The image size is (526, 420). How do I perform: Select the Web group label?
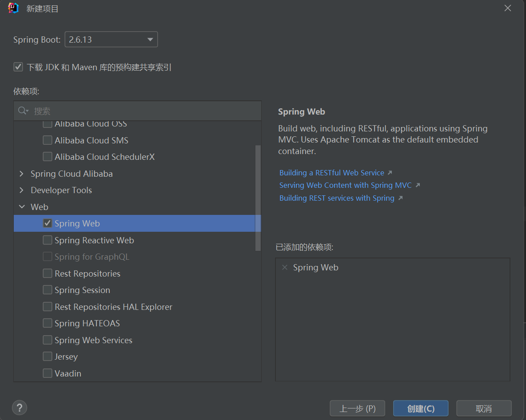point(40,207)
